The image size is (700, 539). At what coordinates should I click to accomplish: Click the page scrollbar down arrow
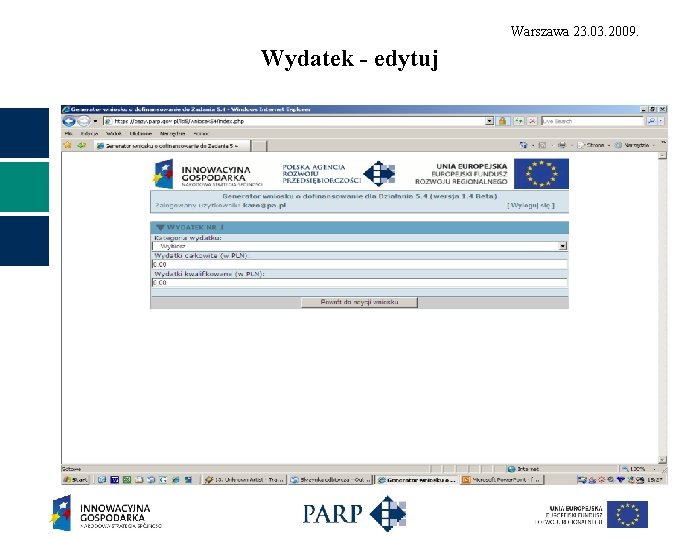click(x=662, y=460)
